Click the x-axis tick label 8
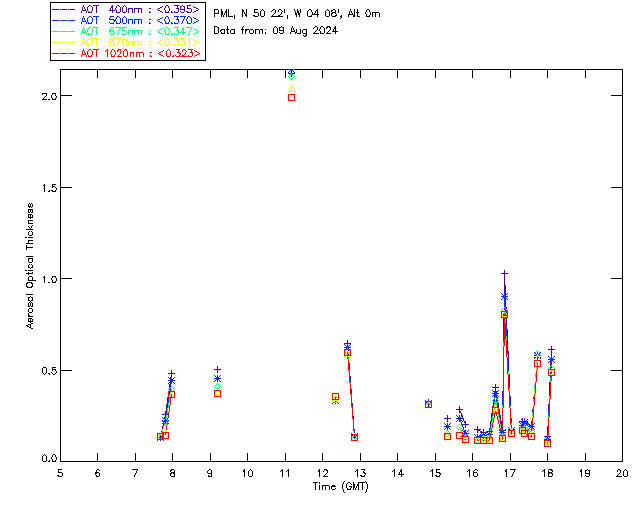The height and width of the screenshot is (512, 640). tap(173, 474)
